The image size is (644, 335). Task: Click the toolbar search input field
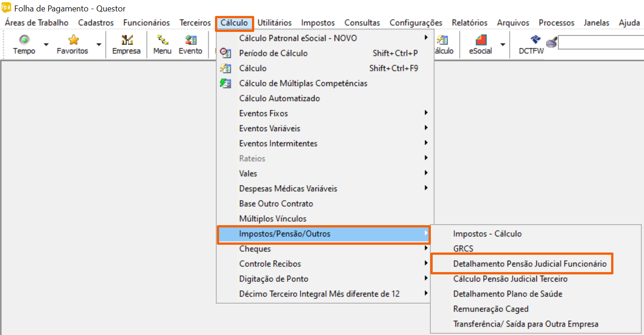[x=600, y=43]
